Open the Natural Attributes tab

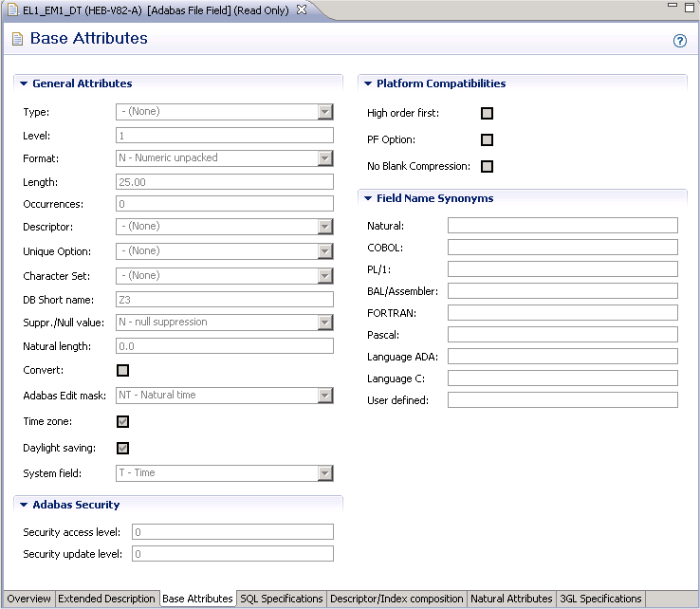511,600
